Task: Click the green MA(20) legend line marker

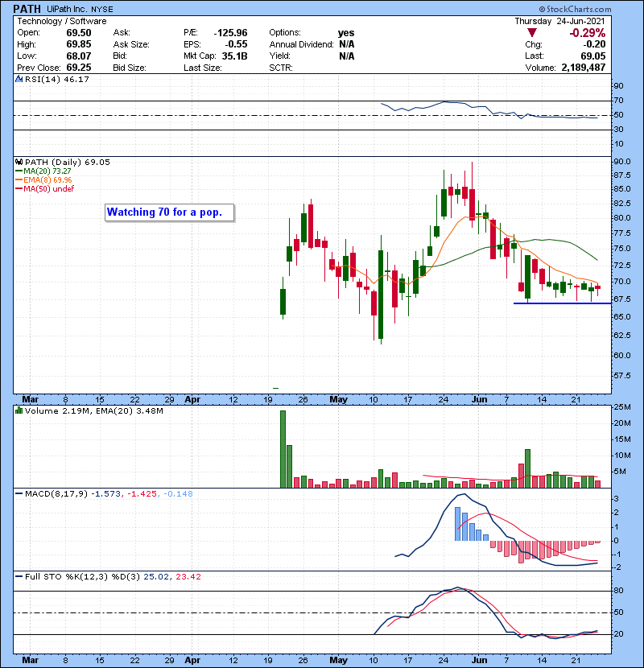Action: click(19, 171)
